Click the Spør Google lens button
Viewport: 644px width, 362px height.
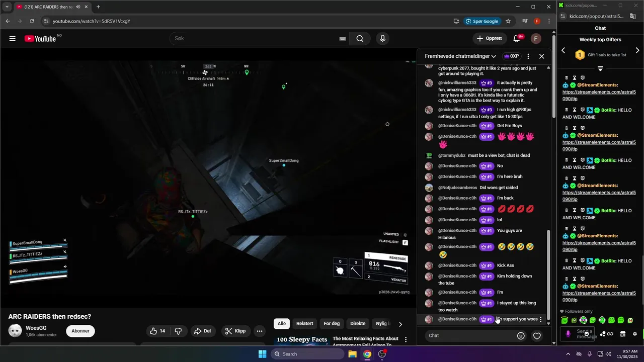[x=482, y=21]
